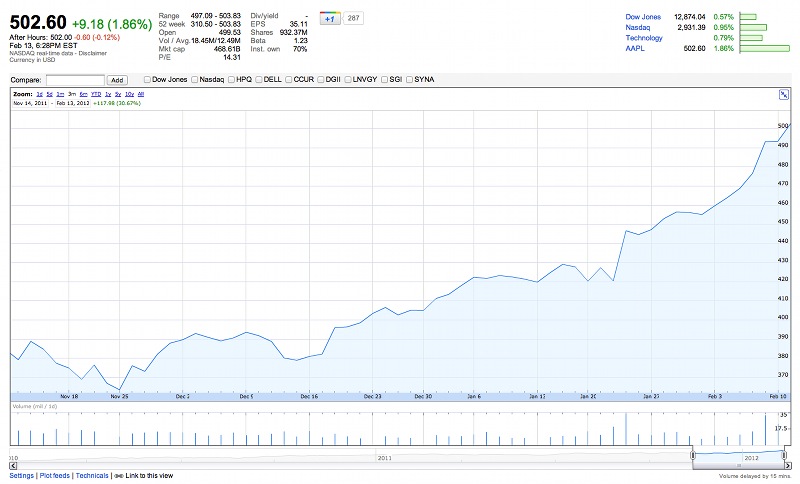Set chart zoom to 1d
Screen dimensions: 800x484
[x=39, y=93]
